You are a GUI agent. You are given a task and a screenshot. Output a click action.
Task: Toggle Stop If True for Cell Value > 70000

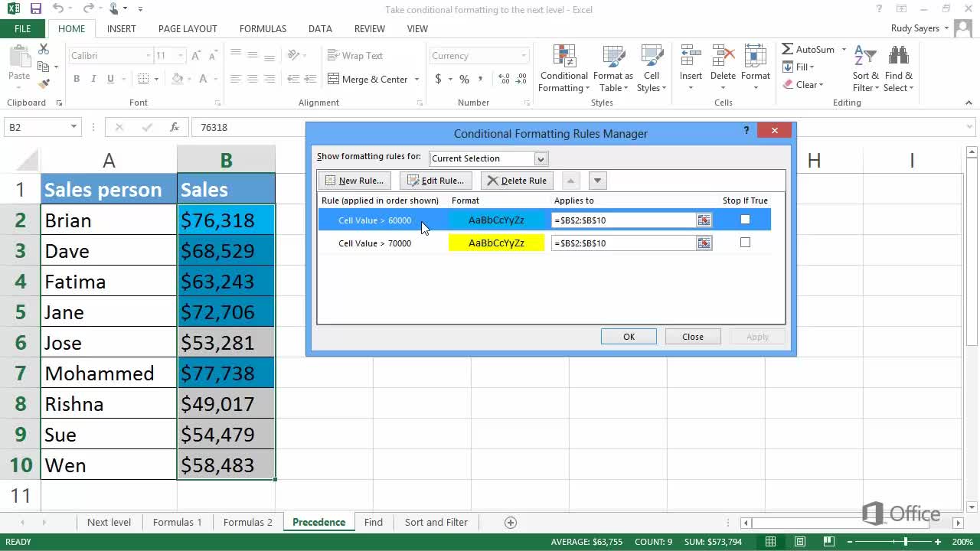tap(745, 243)
